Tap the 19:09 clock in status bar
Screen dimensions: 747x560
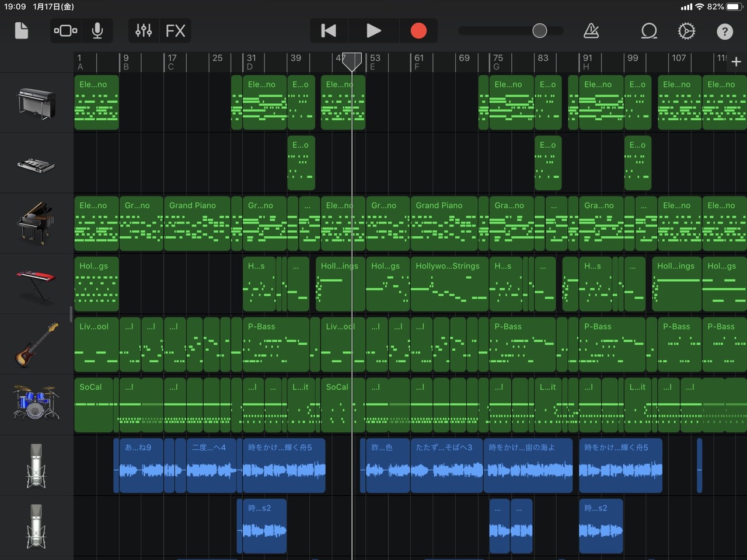click(x=15, y=6)
